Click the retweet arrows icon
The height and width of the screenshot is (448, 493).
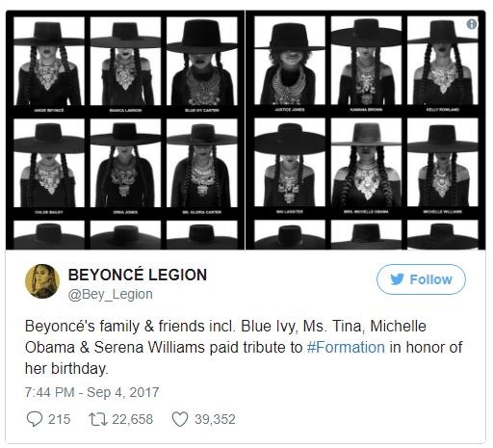(98, 420)
